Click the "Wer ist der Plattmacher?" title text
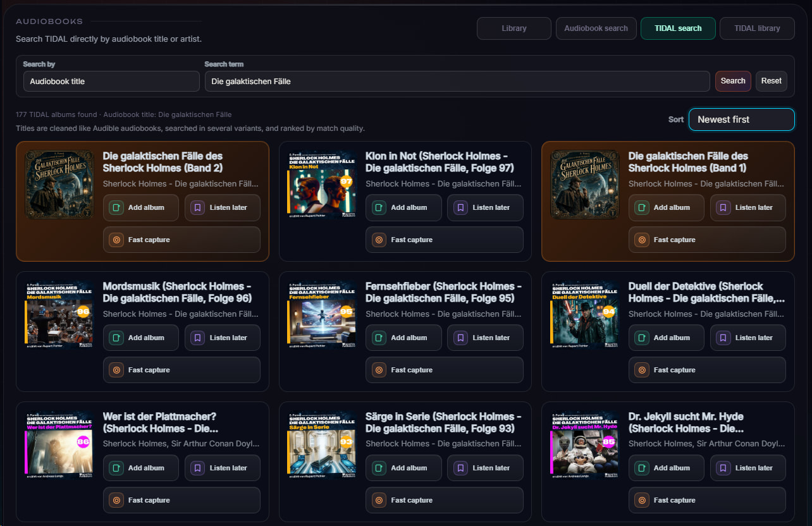Viewport: 812px width, 526px height. coord(161,422)
